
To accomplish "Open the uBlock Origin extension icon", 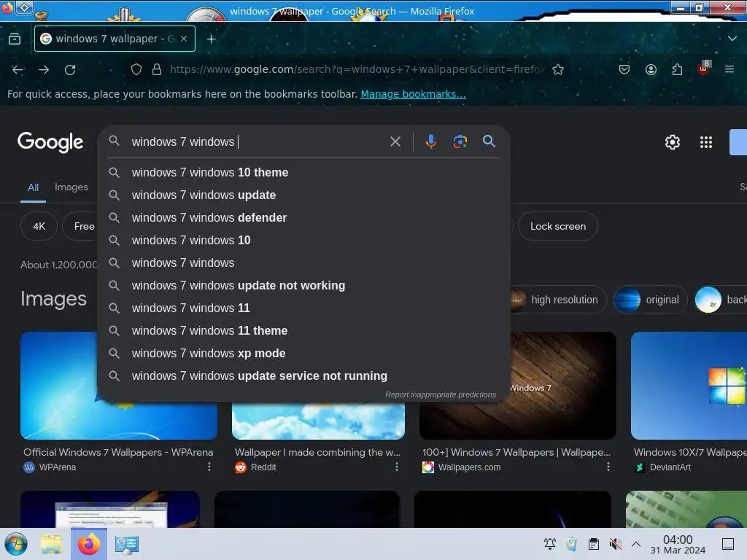I will tap(704, 68).
